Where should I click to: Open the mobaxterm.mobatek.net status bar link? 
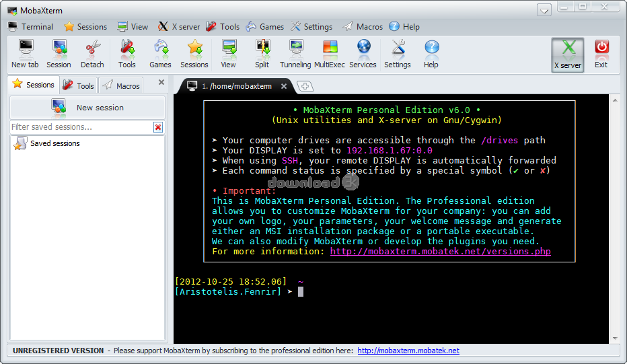tap(408, 351)
